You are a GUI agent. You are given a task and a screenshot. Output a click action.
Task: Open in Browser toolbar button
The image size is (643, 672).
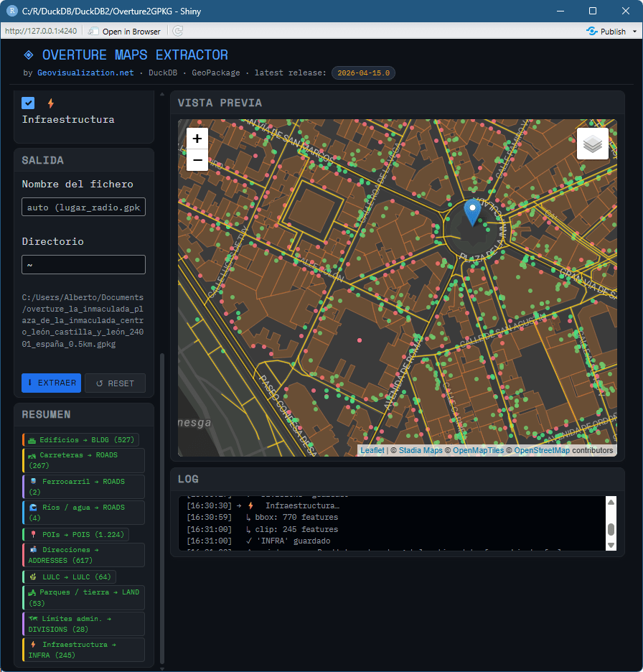coord(125,31)
